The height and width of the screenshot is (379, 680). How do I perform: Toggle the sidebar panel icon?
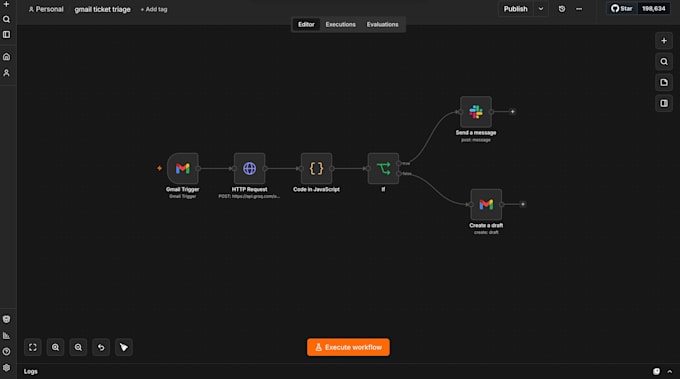(7, 34)
